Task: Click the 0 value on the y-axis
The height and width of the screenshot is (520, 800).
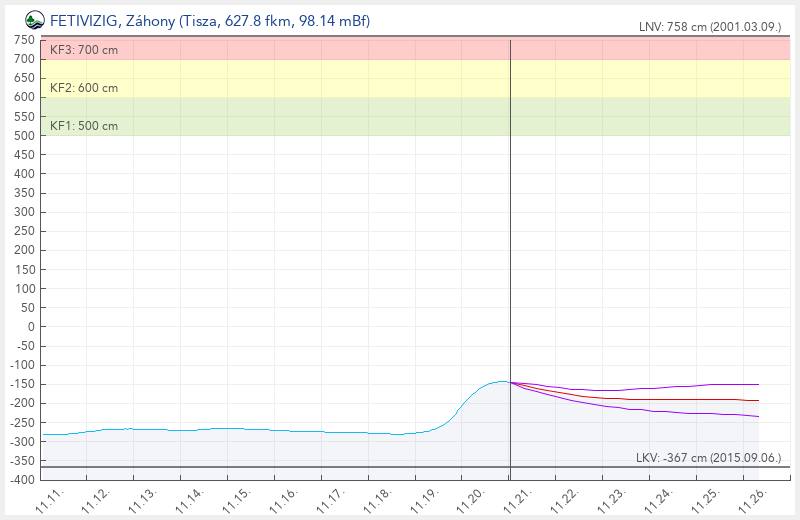Action: click(x=31, y=327)
